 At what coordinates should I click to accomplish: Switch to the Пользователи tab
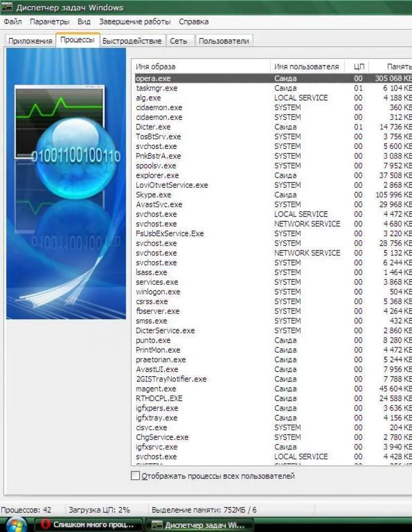[224, 41]
